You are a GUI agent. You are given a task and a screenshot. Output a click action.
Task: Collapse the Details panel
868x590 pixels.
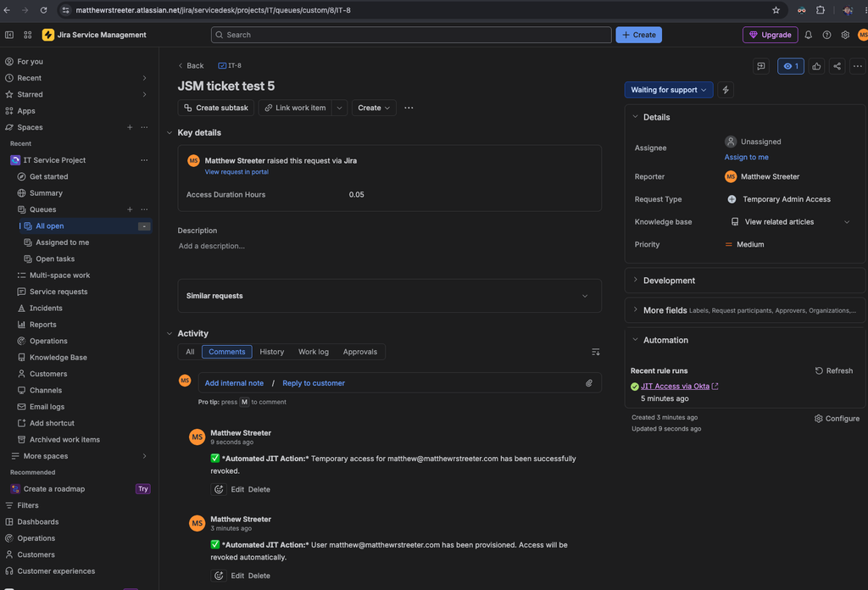coord(636,117)
